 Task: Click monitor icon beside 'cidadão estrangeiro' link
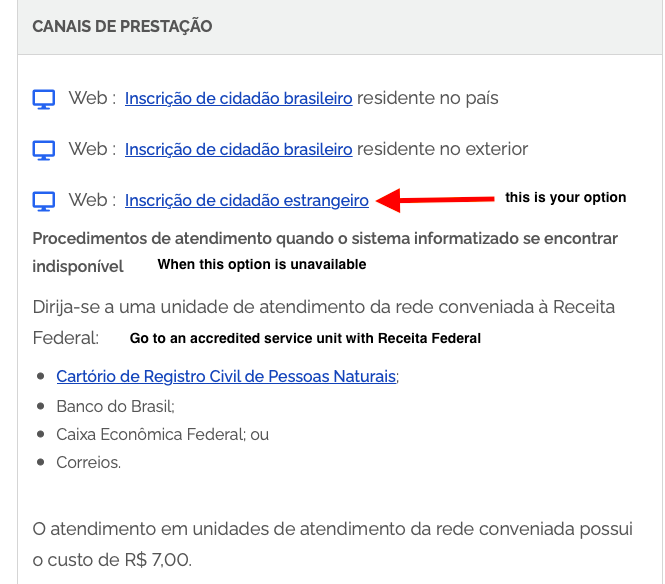pyautogui.click(x=44, y=201)
